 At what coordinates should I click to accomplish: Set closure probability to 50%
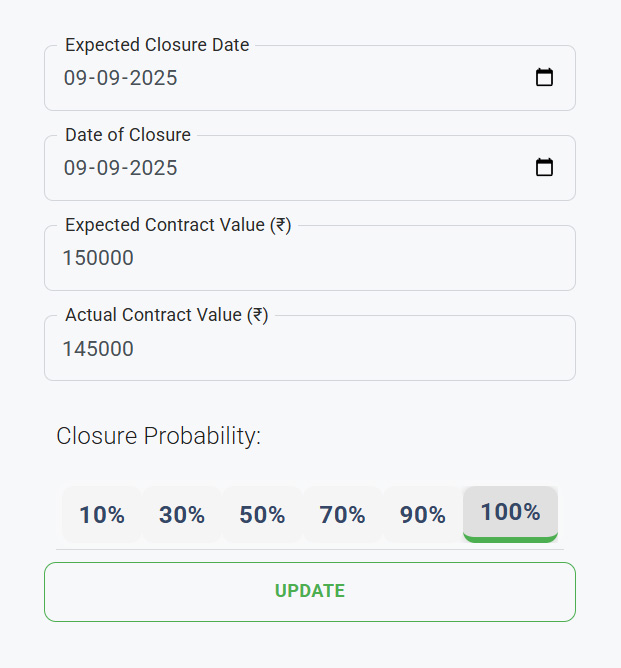tap(262, 515)
